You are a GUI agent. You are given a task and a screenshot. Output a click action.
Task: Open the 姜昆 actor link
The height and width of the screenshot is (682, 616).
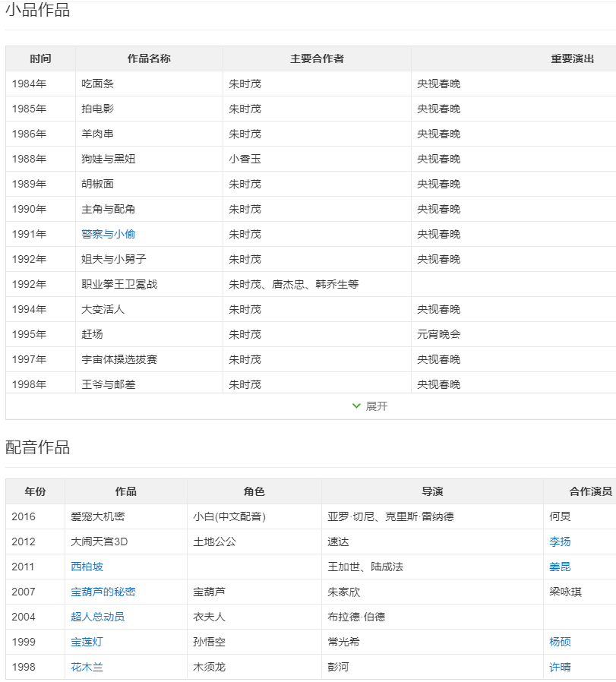pos(560,567)
